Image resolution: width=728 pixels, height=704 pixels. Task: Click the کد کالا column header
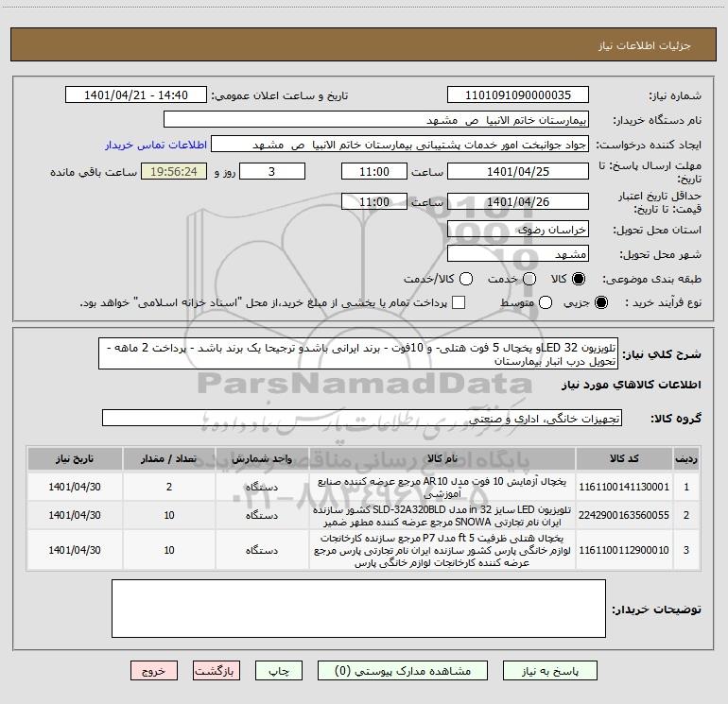point(624,458)
